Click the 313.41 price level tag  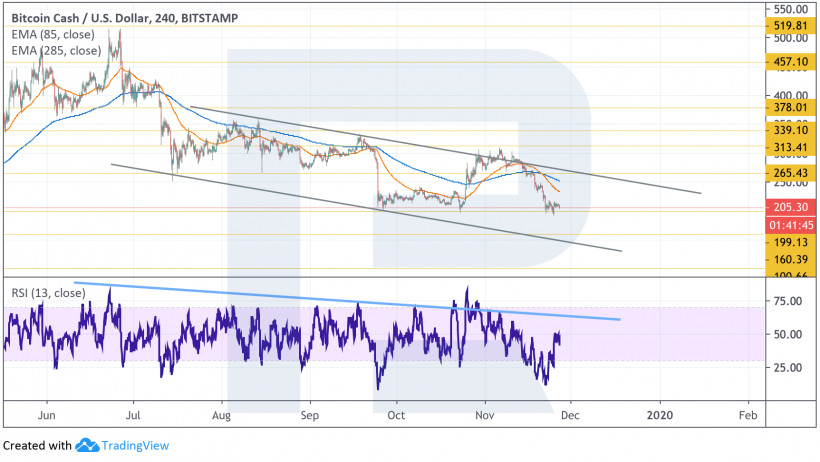point(783,148)
